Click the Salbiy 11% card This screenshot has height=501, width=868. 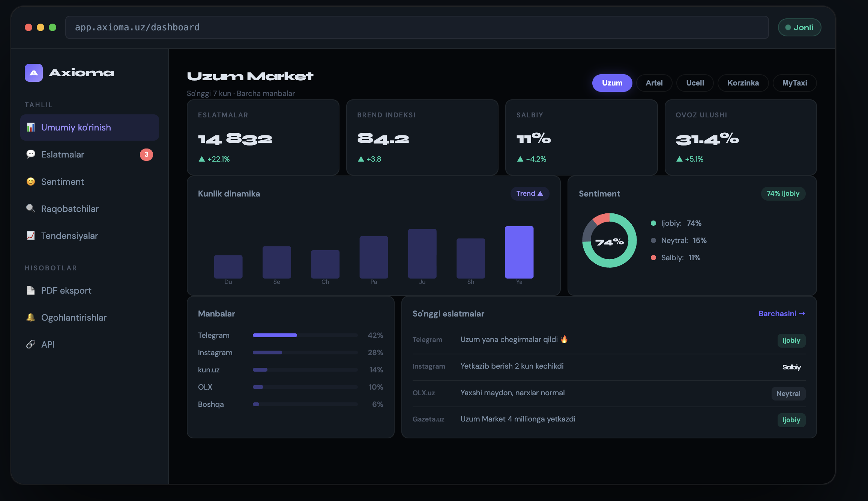[581, 137]
